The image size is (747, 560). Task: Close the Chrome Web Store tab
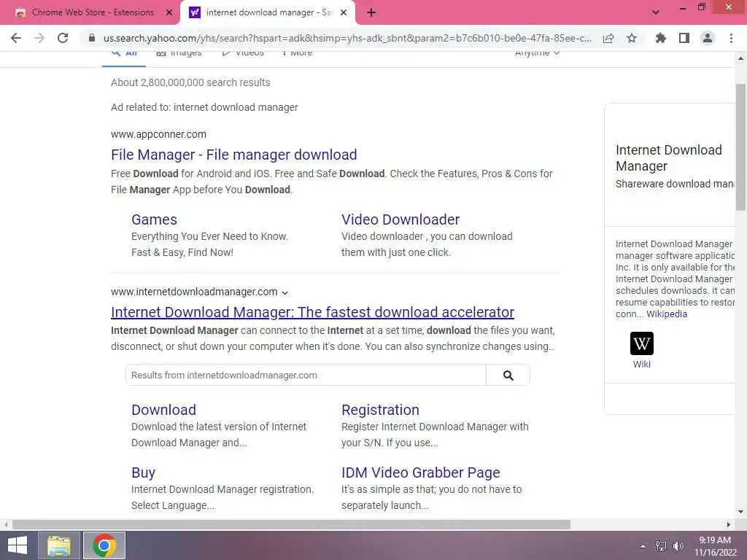point(169,13)
